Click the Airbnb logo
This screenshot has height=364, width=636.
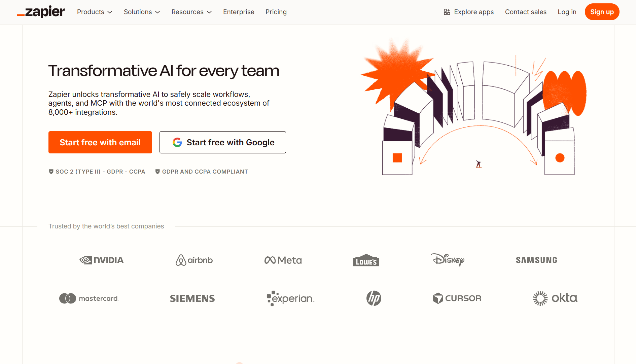(194, 260)
